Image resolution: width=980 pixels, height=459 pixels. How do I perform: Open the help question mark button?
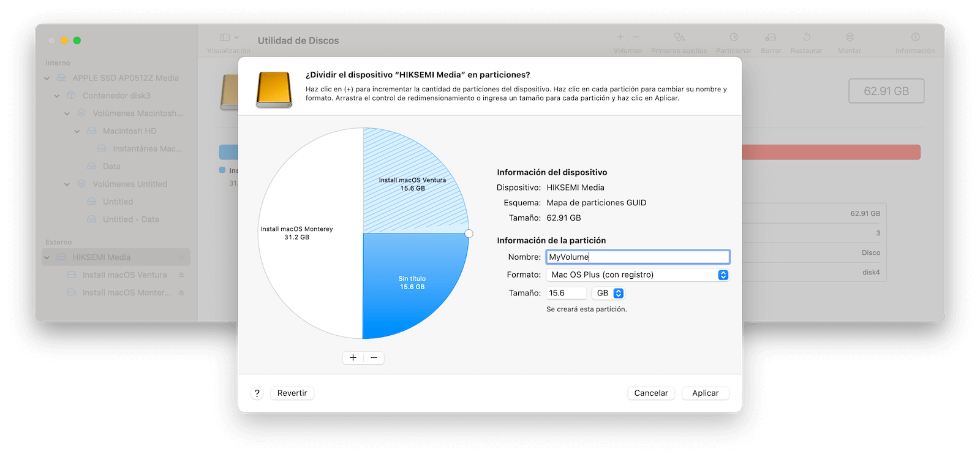(257, 393)
